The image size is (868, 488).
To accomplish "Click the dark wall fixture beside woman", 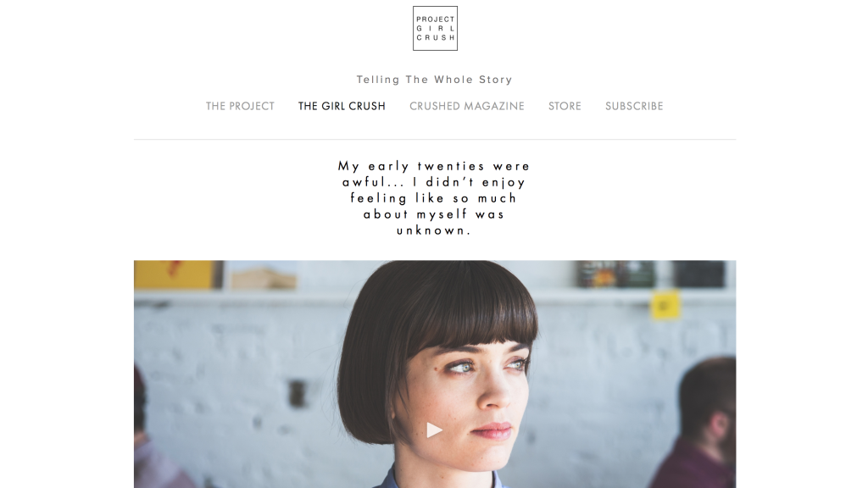I will click(x=298, y=393).
